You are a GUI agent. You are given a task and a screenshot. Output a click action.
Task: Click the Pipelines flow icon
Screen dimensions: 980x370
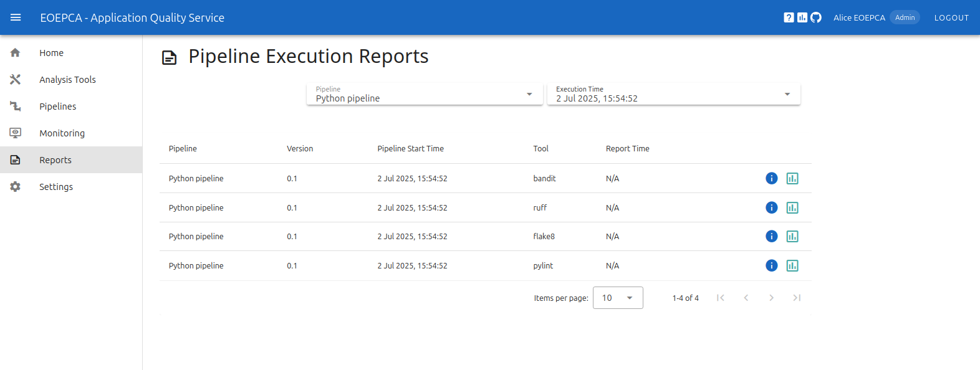point(16,107)
